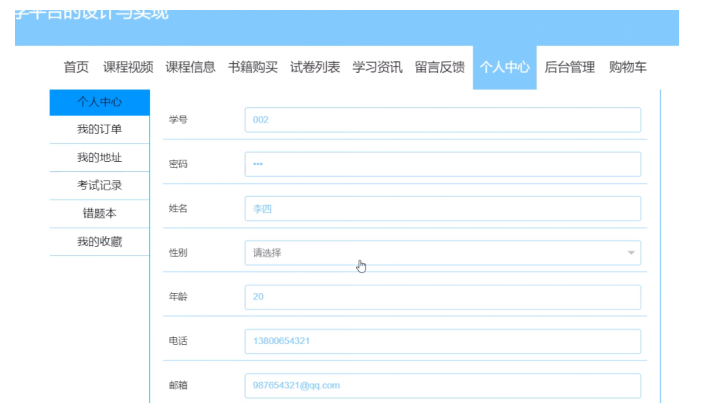View 考试记录 from the sidebar
Screen dimensions: 702x410
[99, 185]
